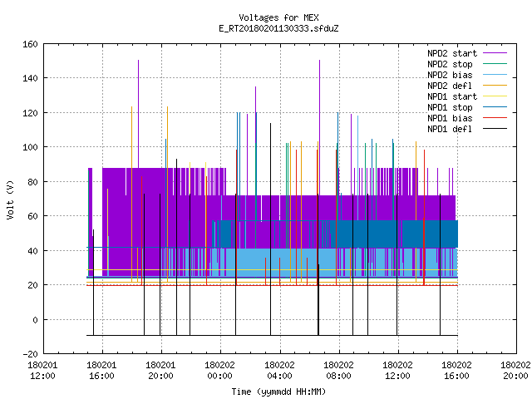Click the 'Time (yymmdd HH:MM)' x-axis label

coord(278,392)
